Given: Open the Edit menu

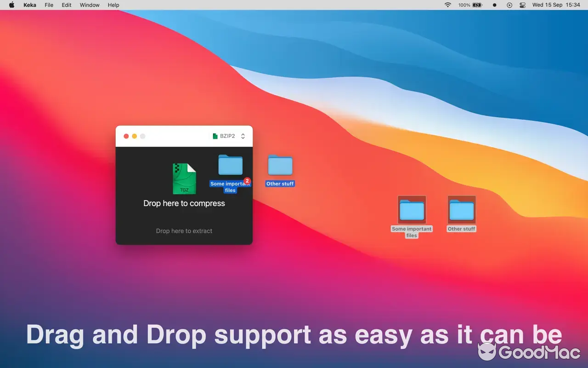Looking at the screenshot, I should [x=67, y=5].
